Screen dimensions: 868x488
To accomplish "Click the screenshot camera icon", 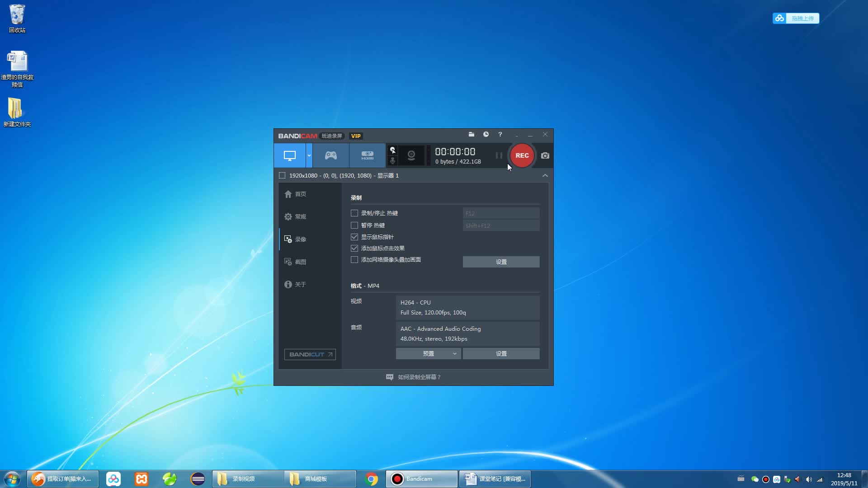I will pyautogui.click(x=544, y=155).
